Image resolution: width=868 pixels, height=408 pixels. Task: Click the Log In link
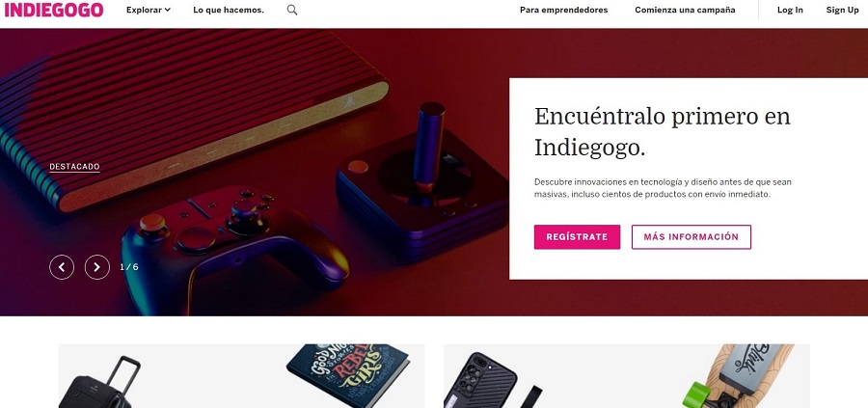point(790,10)
